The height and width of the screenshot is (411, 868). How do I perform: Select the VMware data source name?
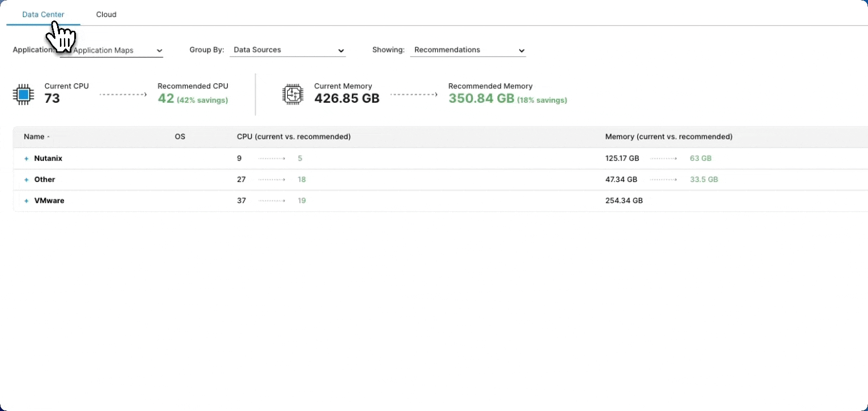(x=49, y=201)
